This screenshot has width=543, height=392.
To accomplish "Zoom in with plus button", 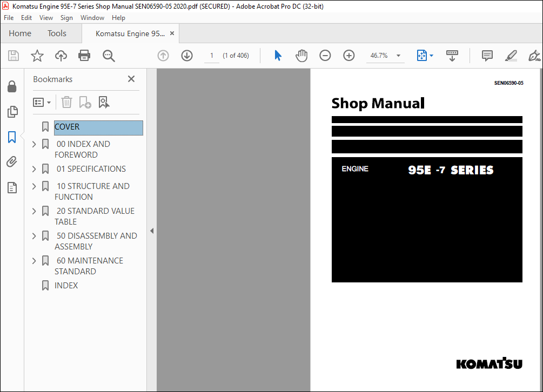I will 348,56.
